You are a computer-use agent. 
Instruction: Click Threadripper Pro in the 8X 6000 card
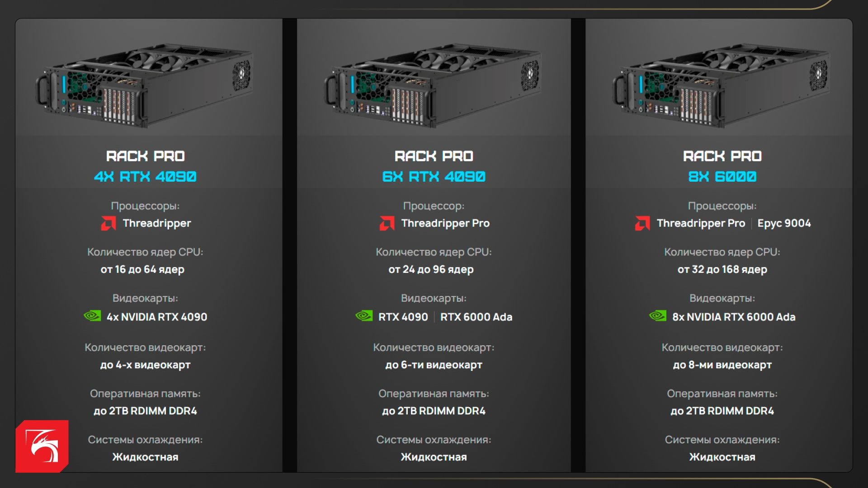click(x=701, y=223)
